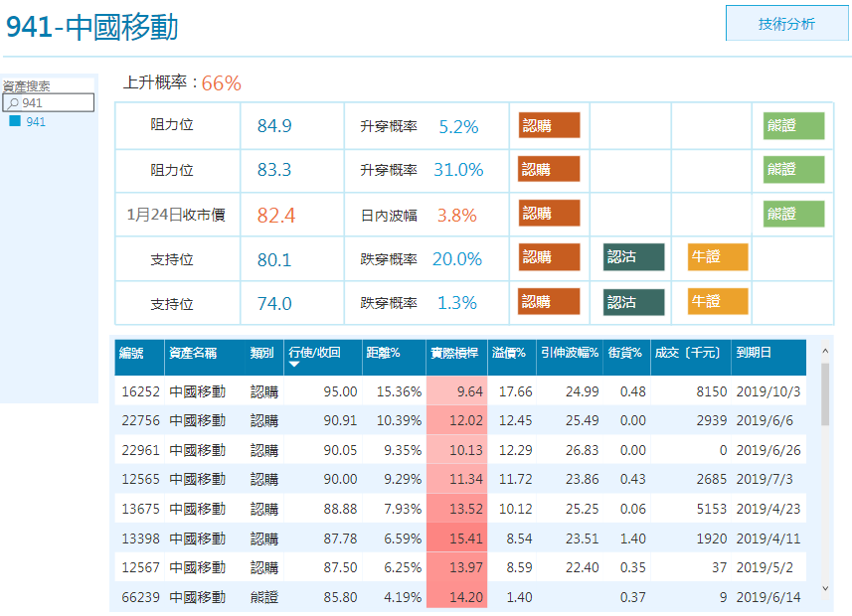
Task: Click the 14.20 leverage cell
Action: (457, 596)
